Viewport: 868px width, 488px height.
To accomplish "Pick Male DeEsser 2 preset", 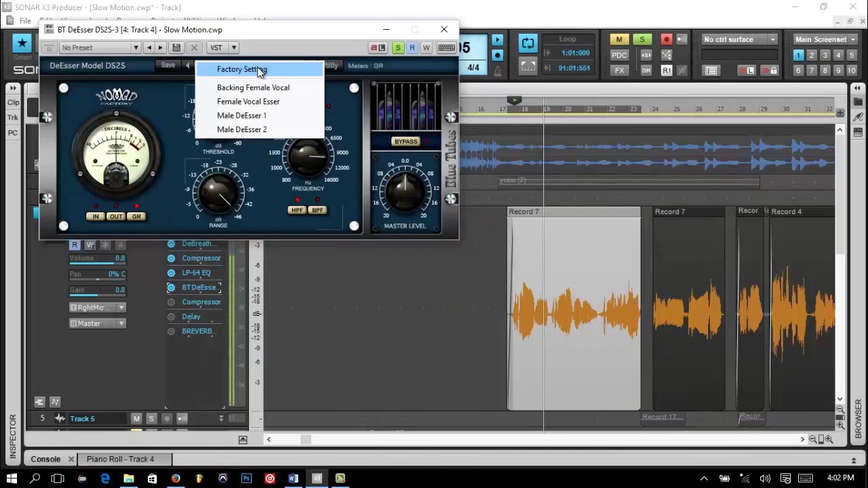I will coord(260,129).
